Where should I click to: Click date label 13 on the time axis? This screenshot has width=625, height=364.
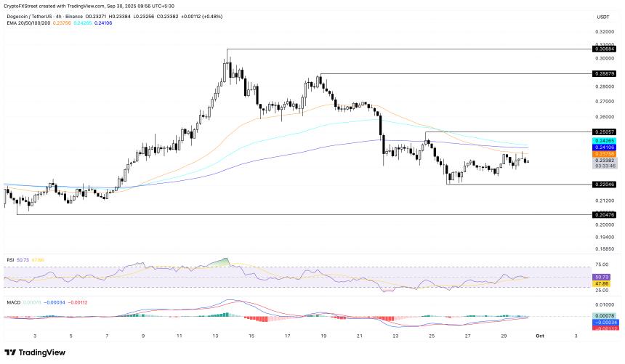coord(215,336)
